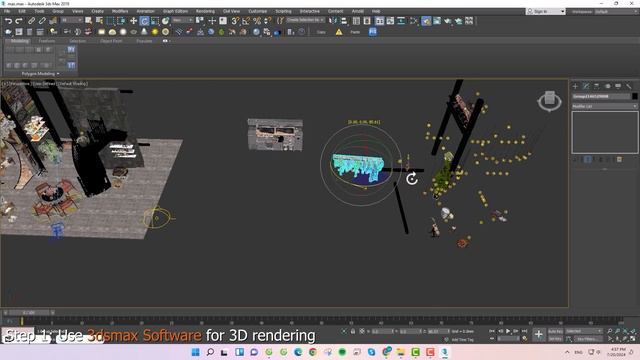Switch to the Object Paint ribbon tab
Viewport: 640px width, 360px height.
pyautogui.click(x=111, y=41)
